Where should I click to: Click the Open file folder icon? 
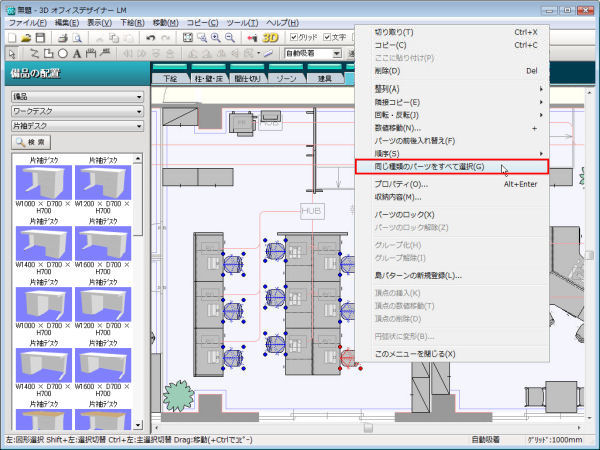click(x=27, y=37)
